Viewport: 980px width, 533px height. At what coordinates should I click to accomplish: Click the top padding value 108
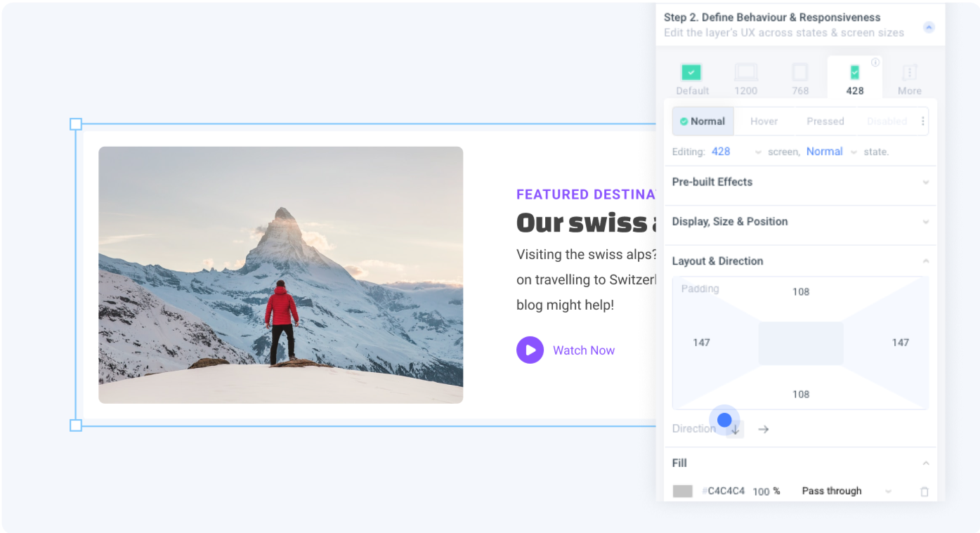pyautogui.click(x=801, y=291)
